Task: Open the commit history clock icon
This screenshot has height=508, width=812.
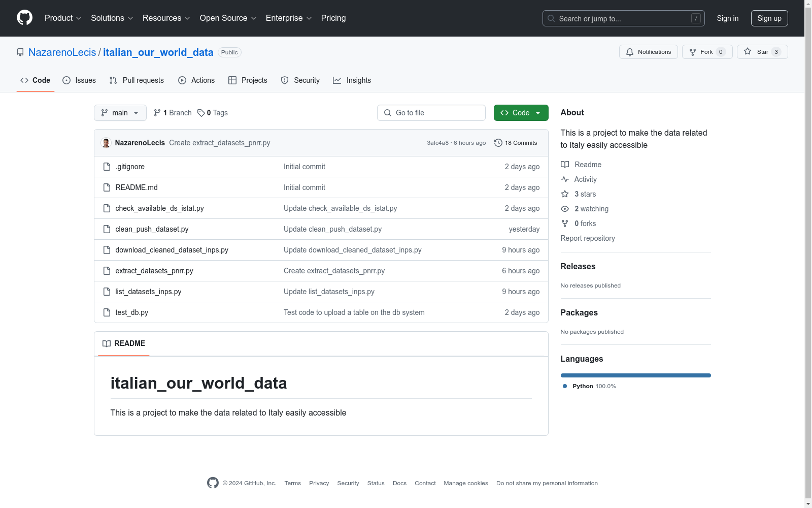Action: coord(498,143)
